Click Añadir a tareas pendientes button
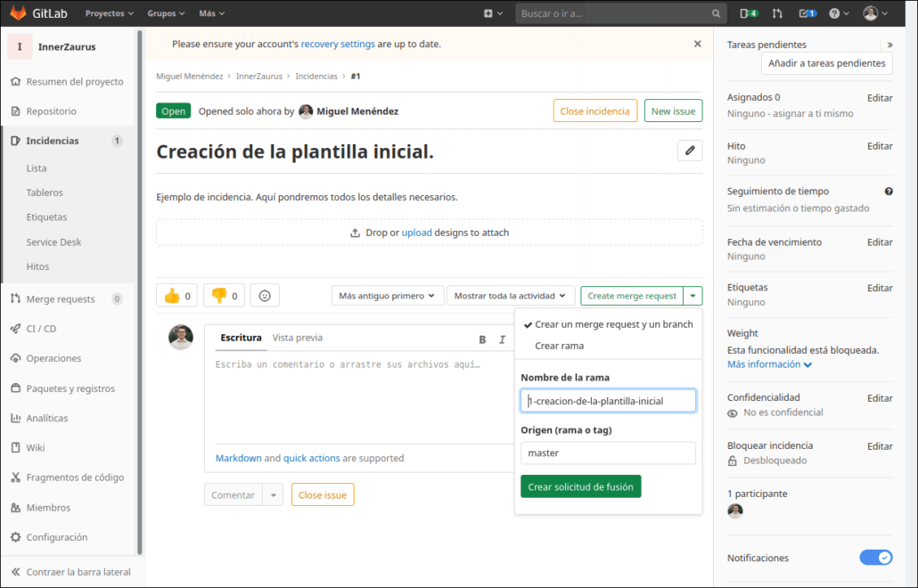The width and height of the screenshot is (918, 588). [x=827, y=63]
